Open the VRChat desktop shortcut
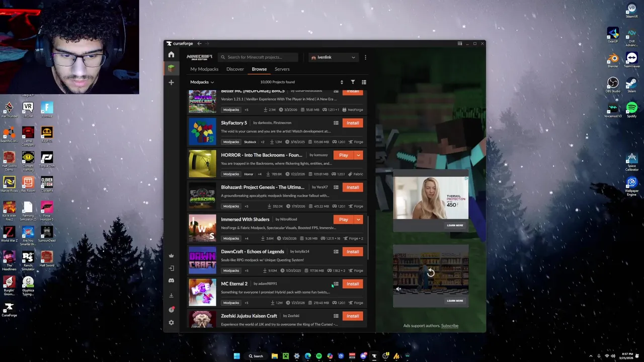Screen dimensions: 644x362 [28, 109]
